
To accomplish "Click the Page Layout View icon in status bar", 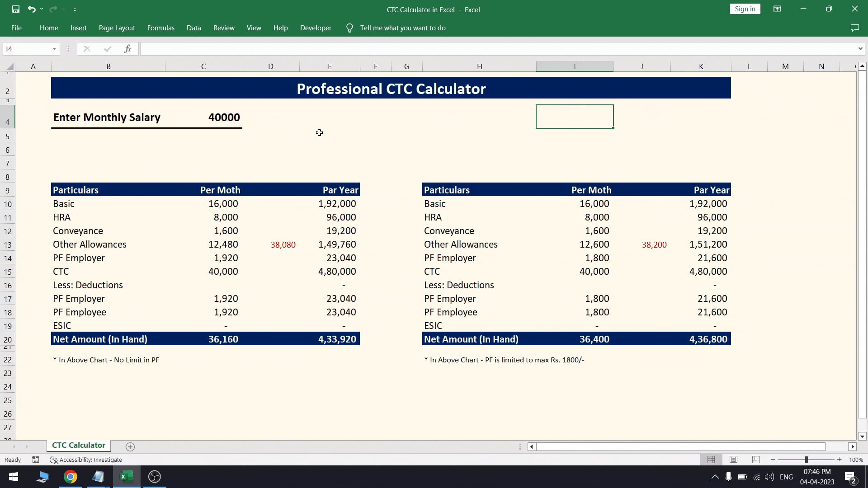I will point(734,460).
